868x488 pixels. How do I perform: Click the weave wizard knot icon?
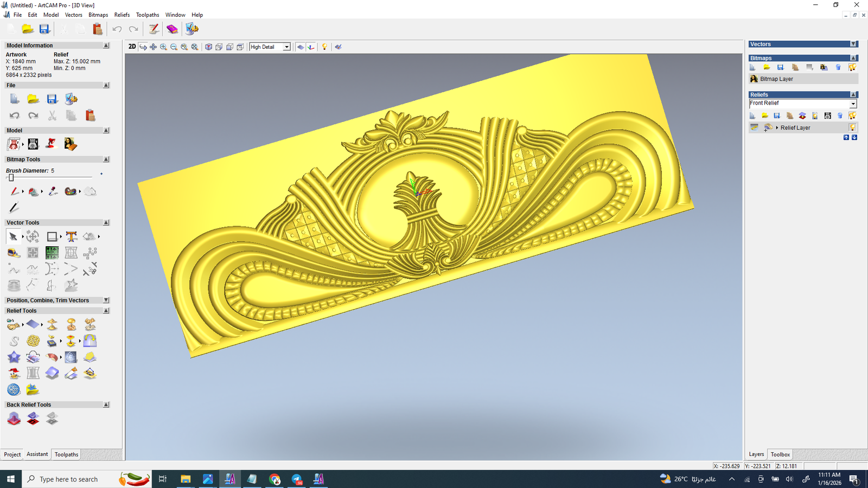(x=33, y=341)
